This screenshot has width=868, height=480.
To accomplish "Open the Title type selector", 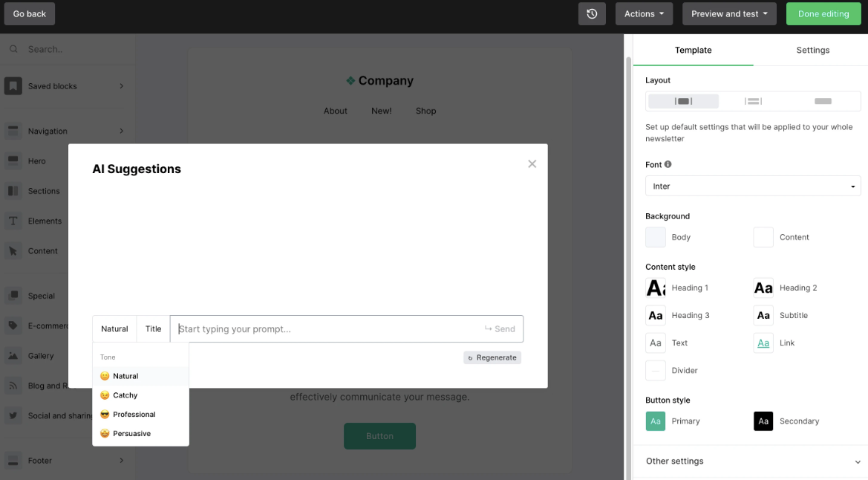I will pos(154,328).
